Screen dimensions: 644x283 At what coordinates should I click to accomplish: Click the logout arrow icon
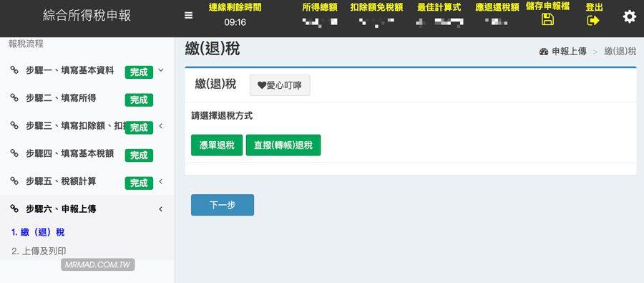593,20
